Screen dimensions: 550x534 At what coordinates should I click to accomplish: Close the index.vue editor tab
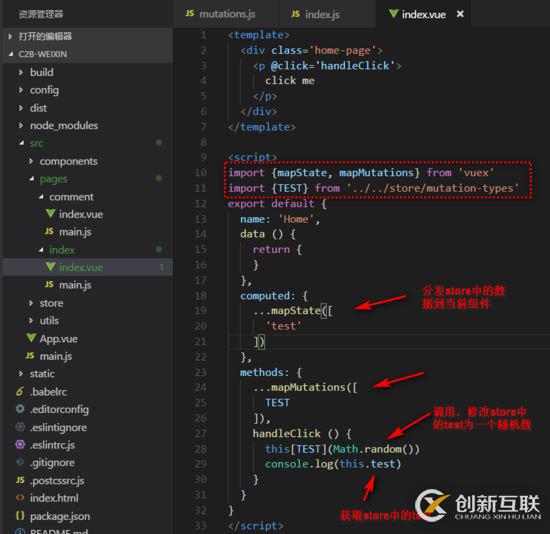[x=460, y=14]
